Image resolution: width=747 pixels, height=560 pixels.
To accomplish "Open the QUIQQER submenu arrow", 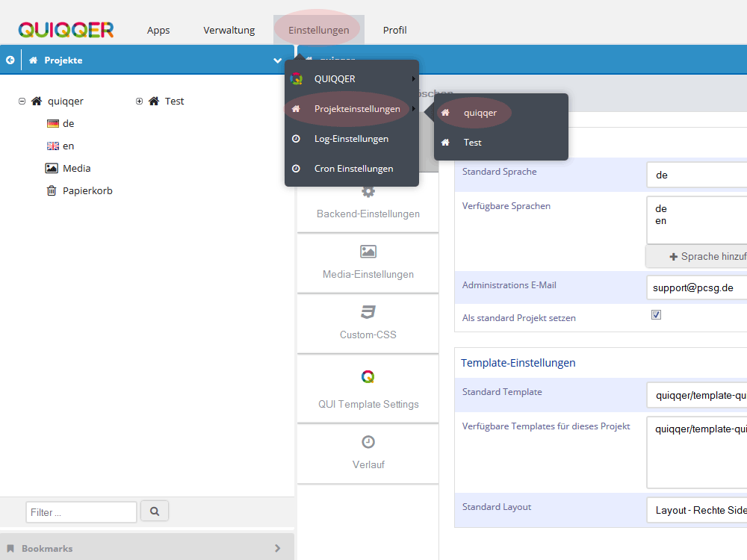I will click(414, 78).
